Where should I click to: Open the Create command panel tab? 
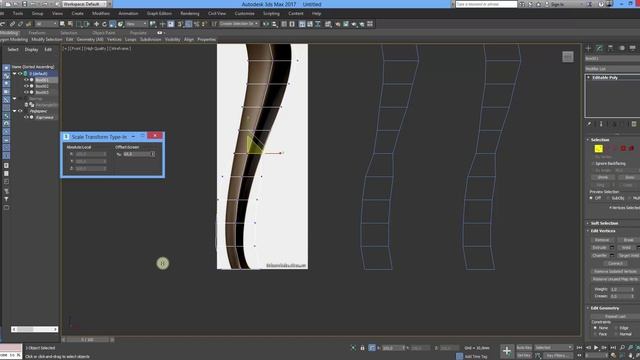588,48
